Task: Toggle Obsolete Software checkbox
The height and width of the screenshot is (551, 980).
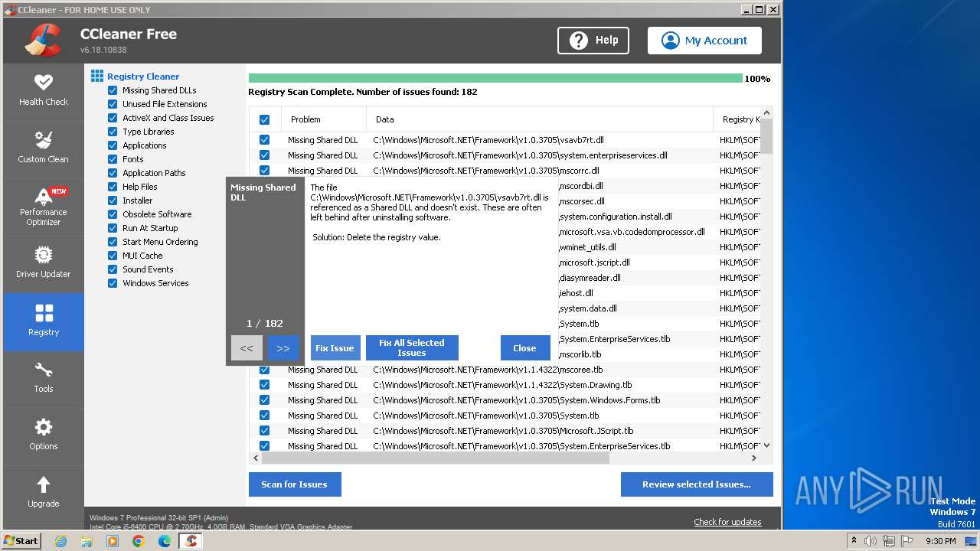Action: [x=113, y=214]
